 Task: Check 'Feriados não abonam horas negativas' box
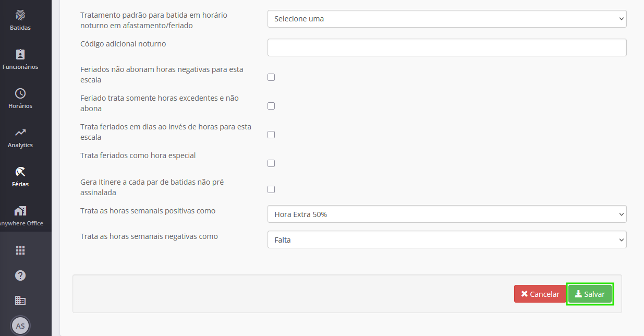click(x=271, y=77)
